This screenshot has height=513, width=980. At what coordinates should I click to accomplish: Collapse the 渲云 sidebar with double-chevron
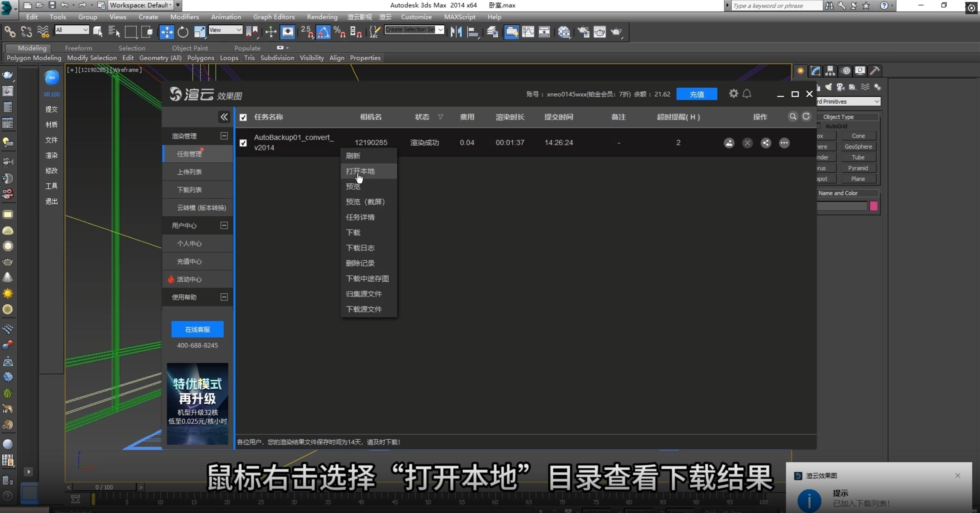224,117
